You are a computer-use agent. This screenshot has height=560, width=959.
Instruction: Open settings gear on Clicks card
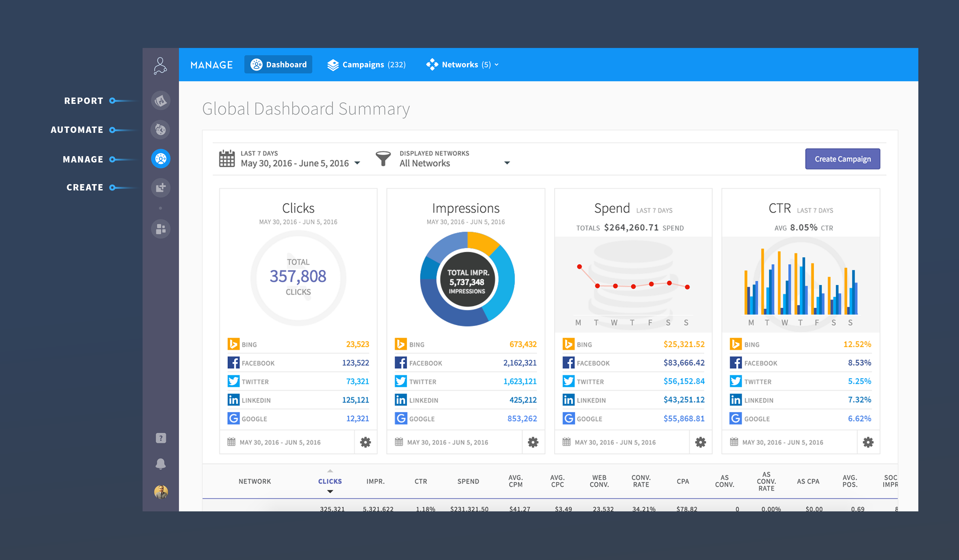[365, 442]
